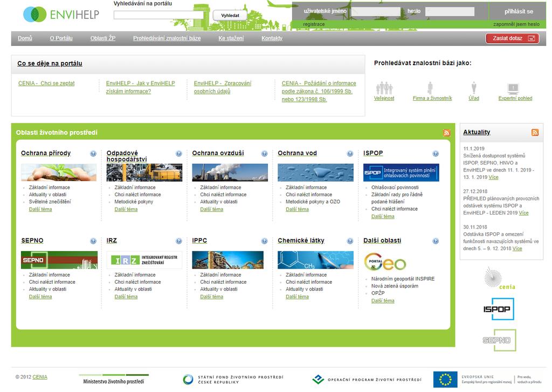Screen dimensions: 552x392
Task: Open EnviHELP - Zpracování osobních údajů link
Action: (223, 87)
